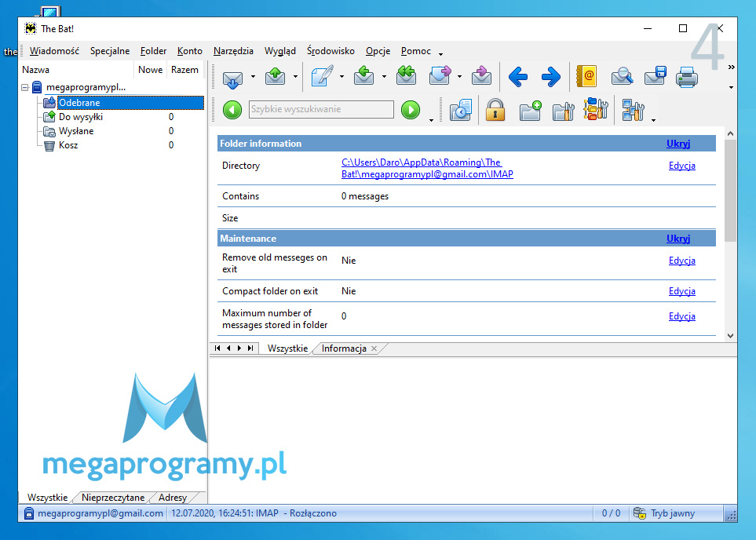Image resolution: width=756 pixels, height=540 pixels.
Task: Click Edycja for Maximum number of messages
Action: pyautogui.click(x=681, y=316)
